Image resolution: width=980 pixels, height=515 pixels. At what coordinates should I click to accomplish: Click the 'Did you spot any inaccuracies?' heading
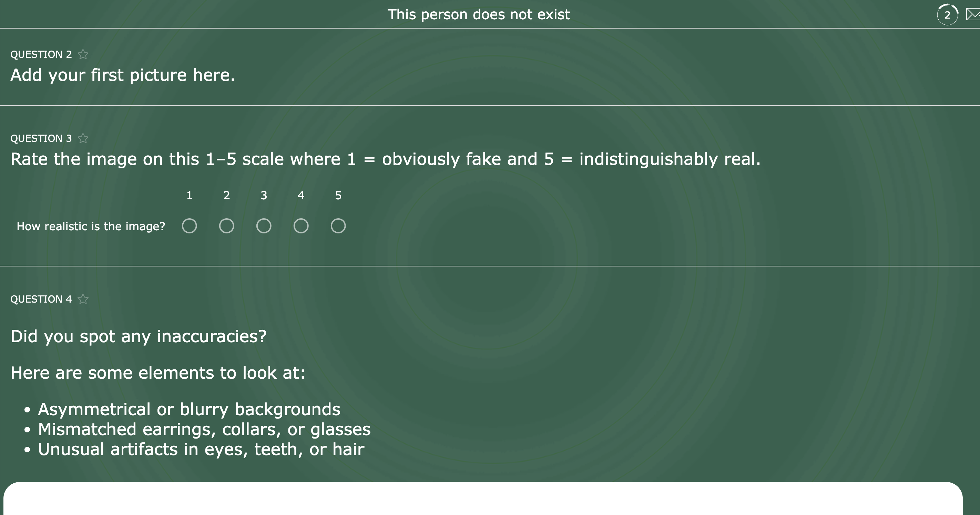click(x=139, y=336)
